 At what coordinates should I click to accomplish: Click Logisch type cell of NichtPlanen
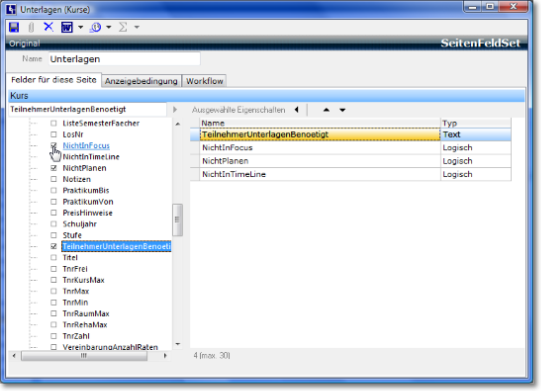(476, 161)
